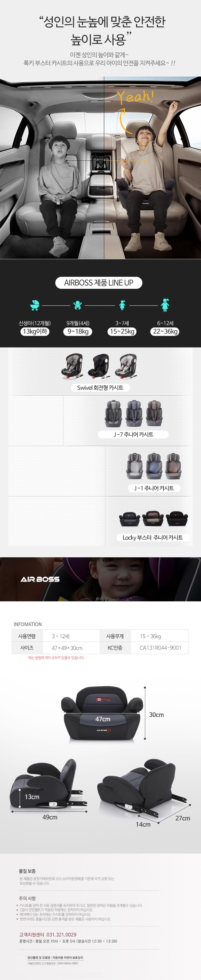Click the crawling baby icon for 9개월(4세)
This screenshot has height=980, width=201.
pyautogui.click(x=77, y=305)
